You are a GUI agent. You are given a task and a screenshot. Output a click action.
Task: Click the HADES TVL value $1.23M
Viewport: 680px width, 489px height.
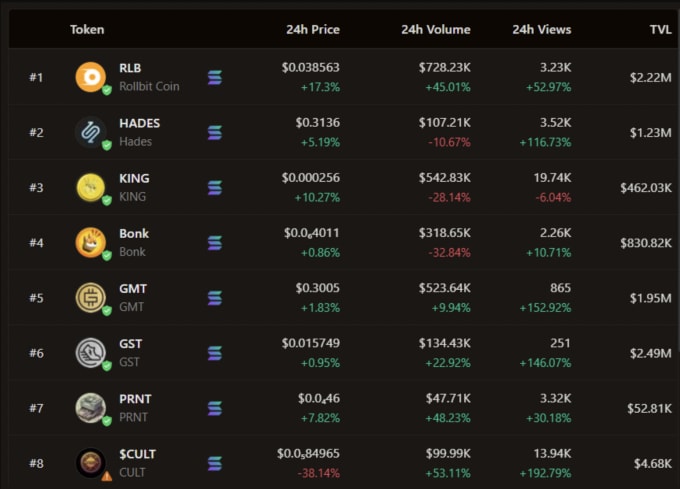click(x=651, y=133)
